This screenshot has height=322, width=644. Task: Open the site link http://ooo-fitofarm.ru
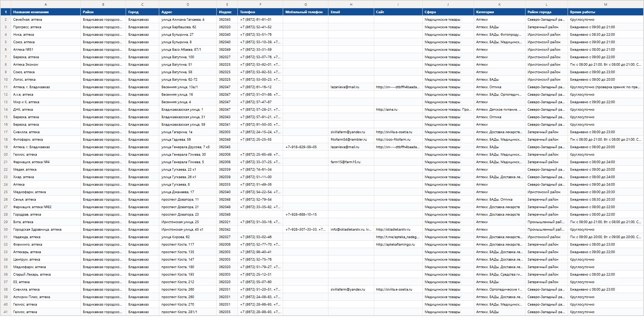pyautogui.click(x=398, y=140)
